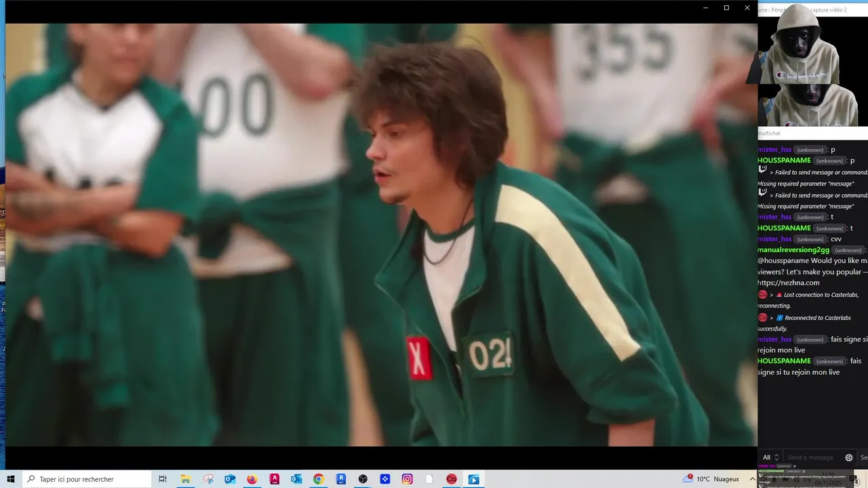Open Firefox from the taskbar

click(252, 479)
